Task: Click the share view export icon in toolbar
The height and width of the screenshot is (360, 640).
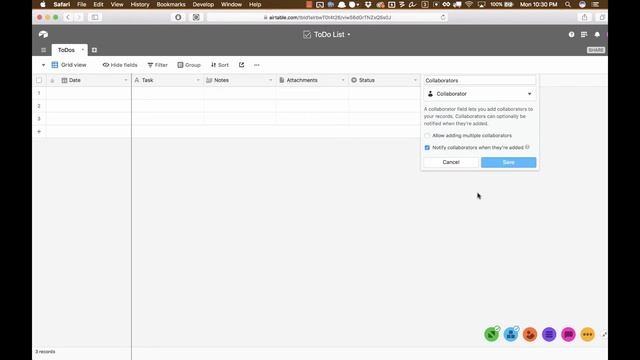Action: [x=241, y=65]
